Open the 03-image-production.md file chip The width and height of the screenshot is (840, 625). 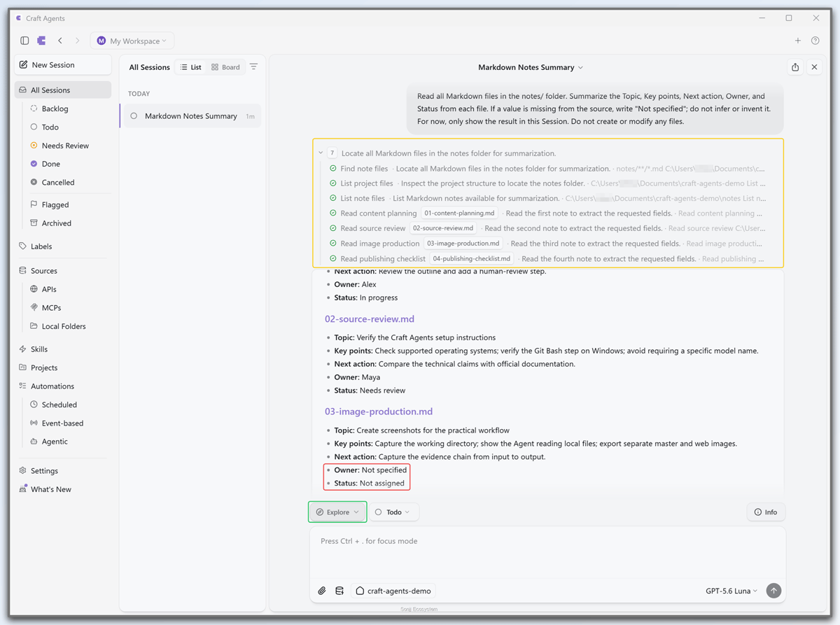[x=463, y=244]
